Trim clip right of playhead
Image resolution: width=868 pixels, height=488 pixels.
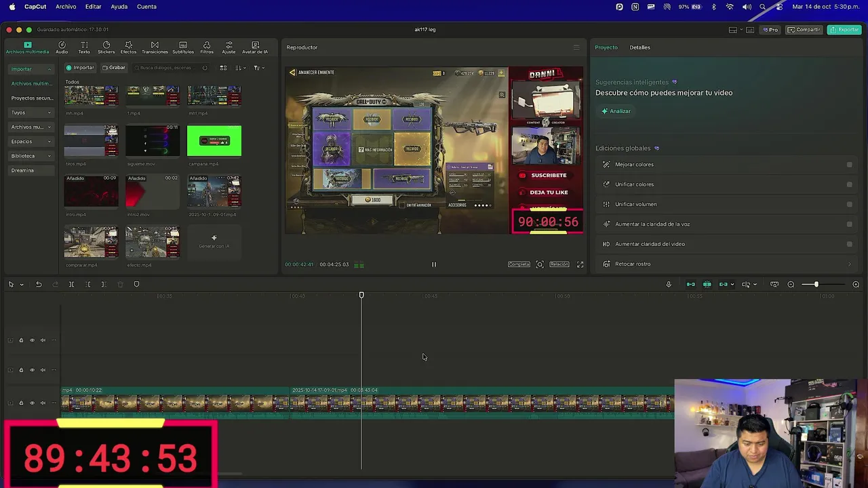click(x=104, y=284)
